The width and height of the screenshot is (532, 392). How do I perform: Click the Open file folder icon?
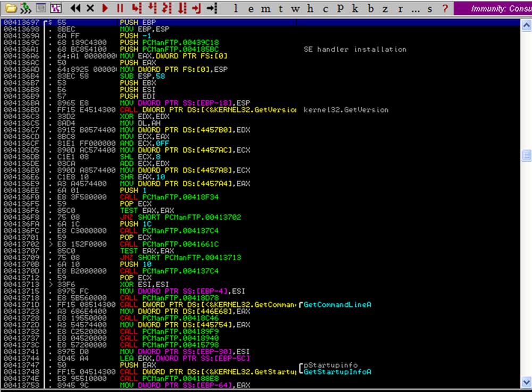pos(11,8)
